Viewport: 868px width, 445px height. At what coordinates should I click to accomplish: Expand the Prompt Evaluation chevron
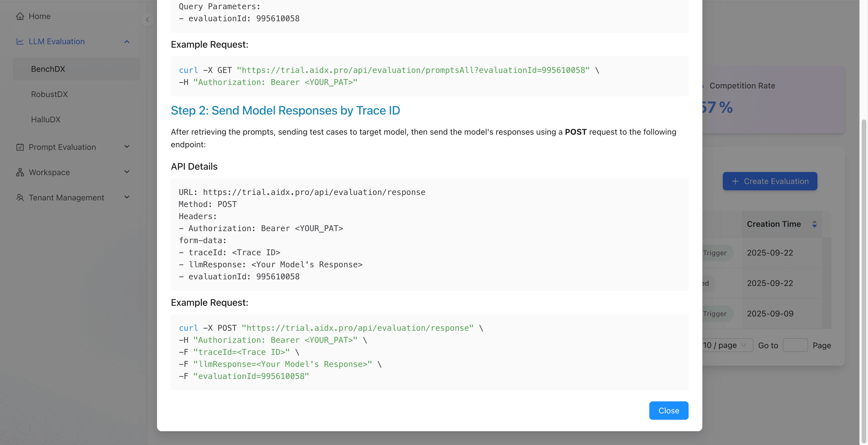point(127,147)
